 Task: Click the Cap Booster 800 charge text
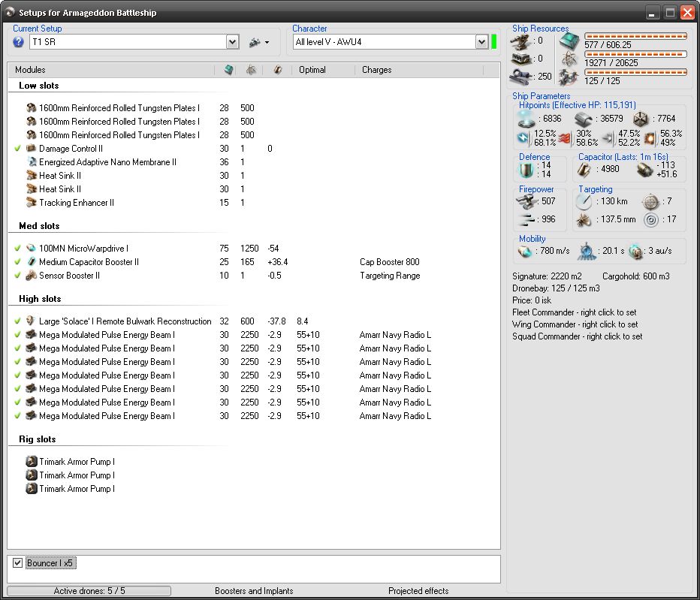coord(390,262)
